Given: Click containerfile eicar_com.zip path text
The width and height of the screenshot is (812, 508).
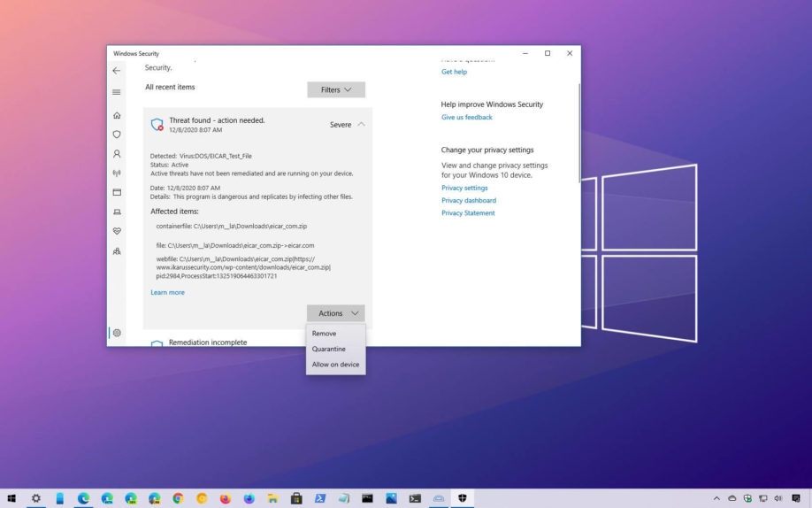Looking at the screenshot, I should click(232, 226).
